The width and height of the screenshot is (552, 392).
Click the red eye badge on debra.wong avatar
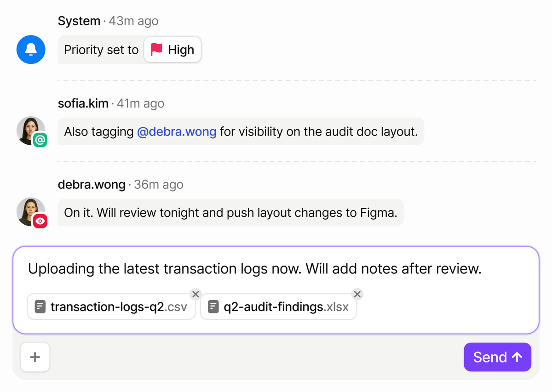40,221
